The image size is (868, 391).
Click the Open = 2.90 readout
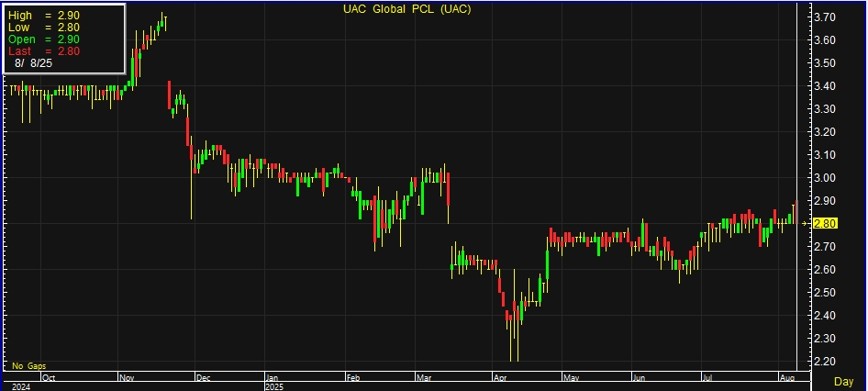(x=44, y=39)
